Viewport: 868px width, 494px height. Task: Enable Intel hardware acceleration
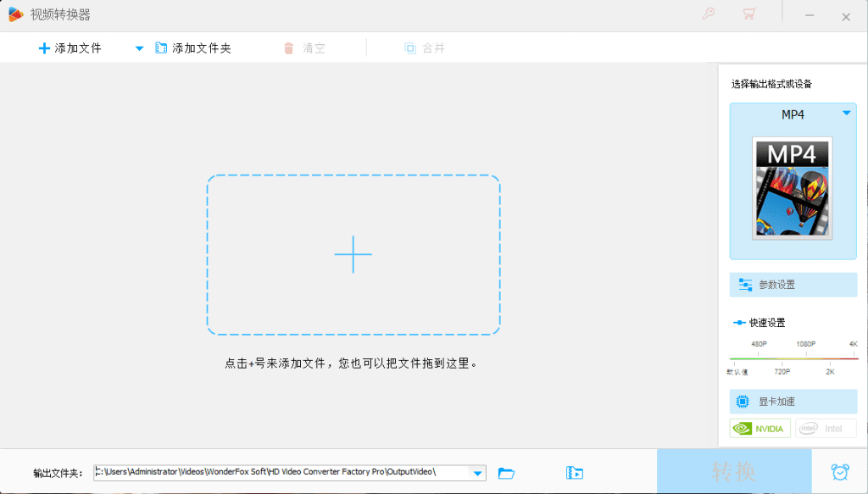tap(826, 429)
